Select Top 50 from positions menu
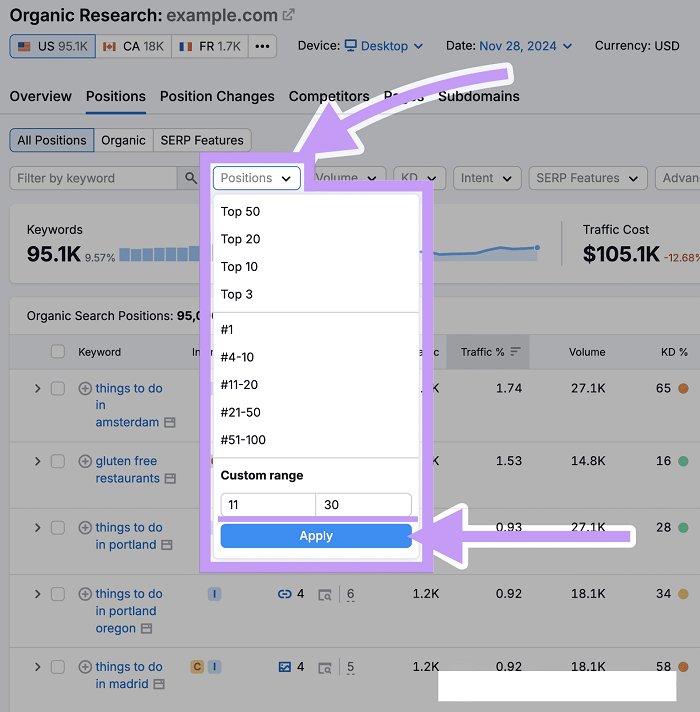 click(316, 212)
